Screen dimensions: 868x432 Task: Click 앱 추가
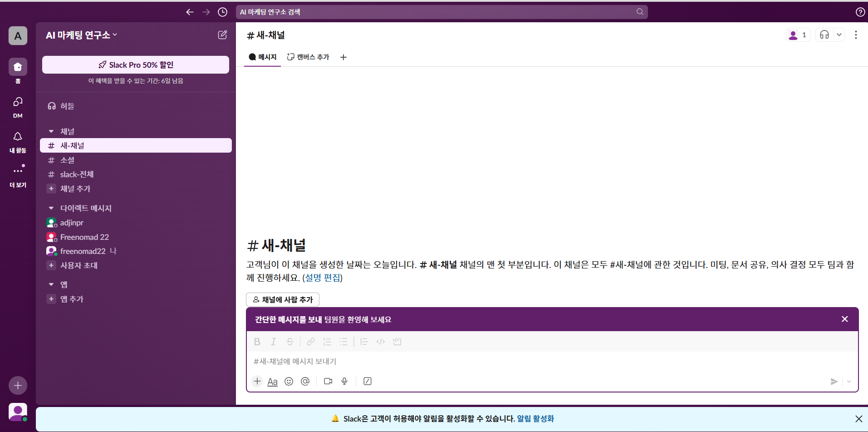coord(136,299)
